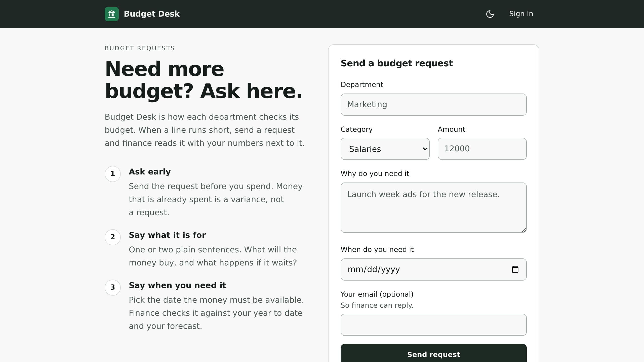Click into the Amount field
The image size is (644, 362).
coord(482,149)
